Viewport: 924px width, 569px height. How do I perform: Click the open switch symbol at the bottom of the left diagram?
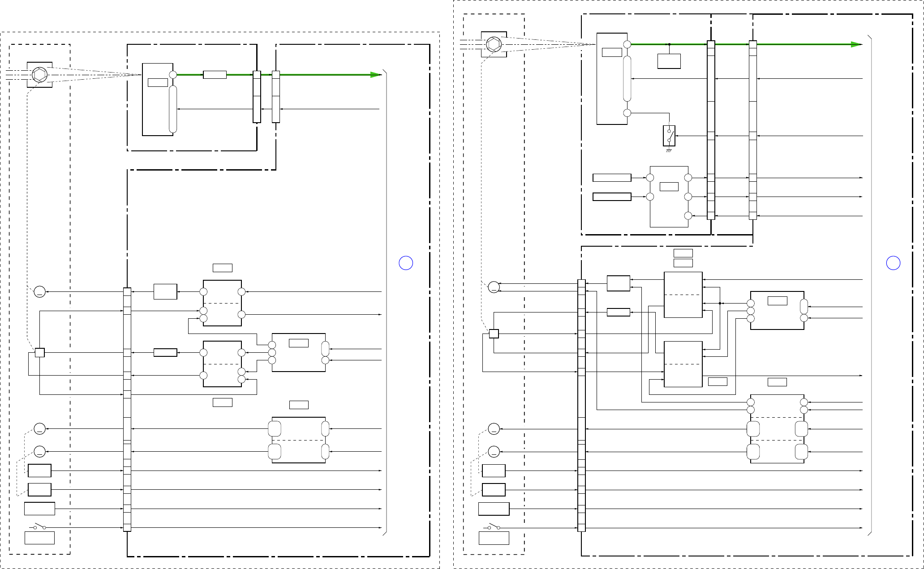39,526
